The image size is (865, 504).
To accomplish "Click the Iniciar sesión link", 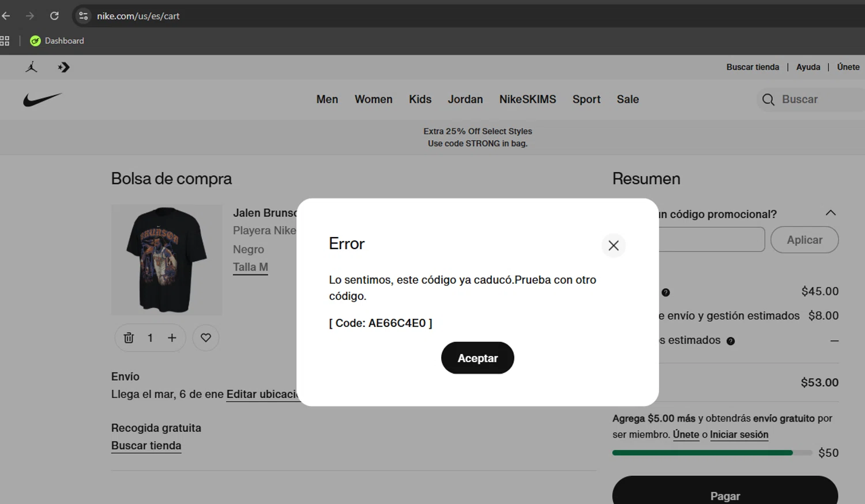I will pos(739,435).
